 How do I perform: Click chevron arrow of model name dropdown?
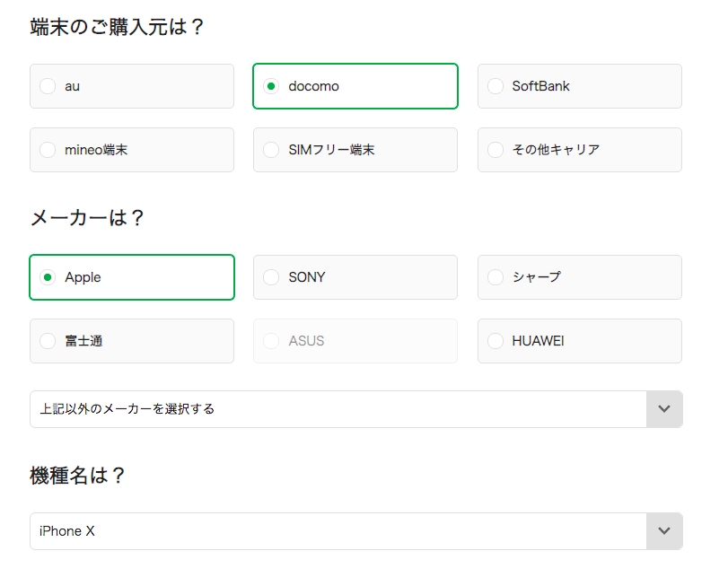(664, 531)
